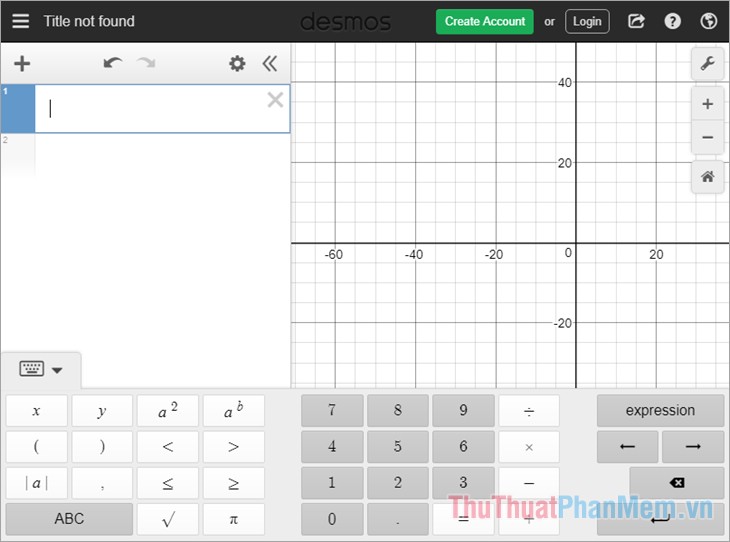Tap number 5 on keypad
730x542 pixels.
398,447
